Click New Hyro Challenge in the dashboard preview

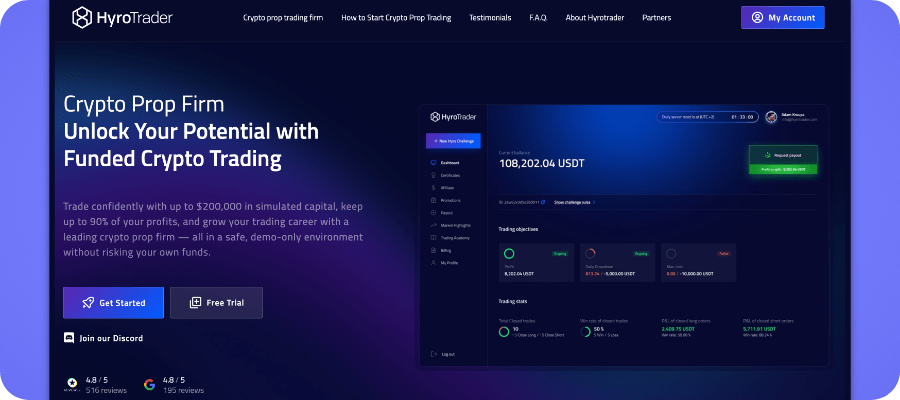(x=453, y=141)
